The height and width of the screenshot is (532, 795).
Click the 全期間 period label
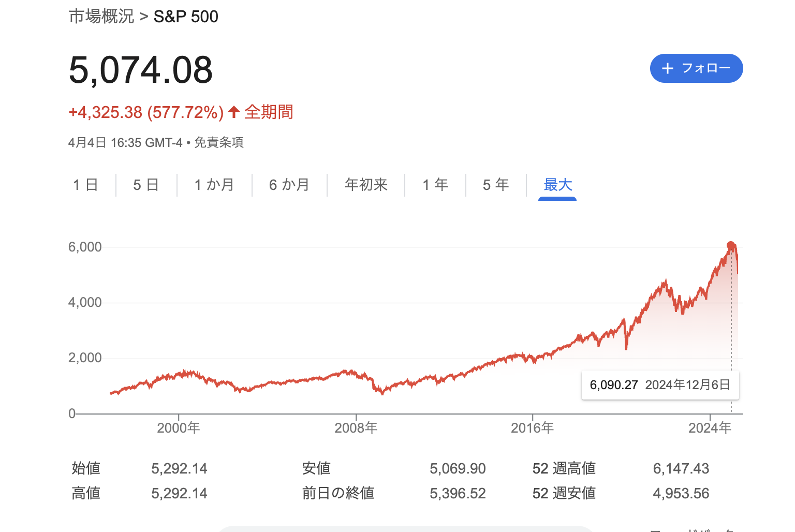click(x=269, y=112)
